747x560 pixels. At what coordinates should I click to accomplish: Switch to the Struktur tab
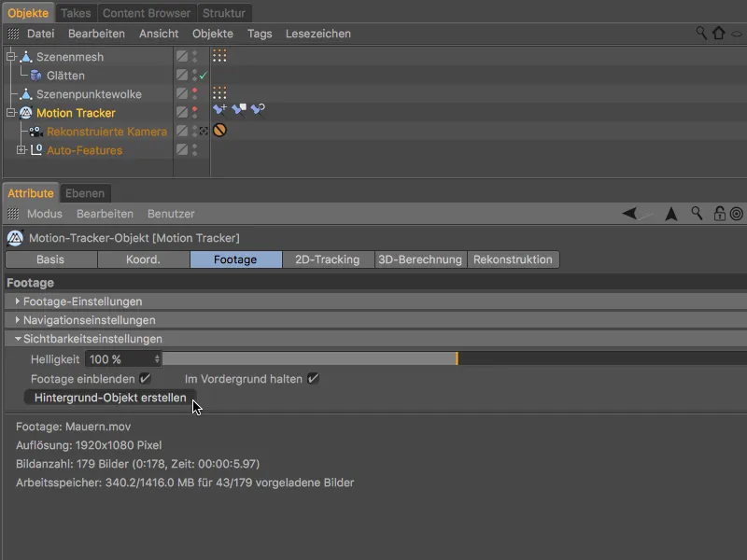pyautogui.click(x=224, y=13)
